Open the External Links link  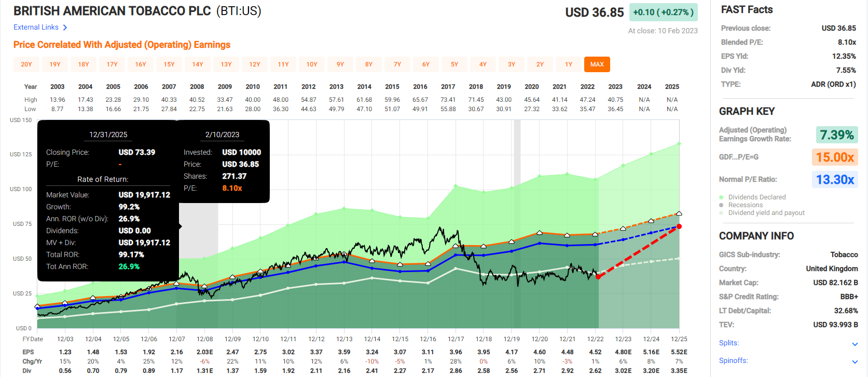36,27
